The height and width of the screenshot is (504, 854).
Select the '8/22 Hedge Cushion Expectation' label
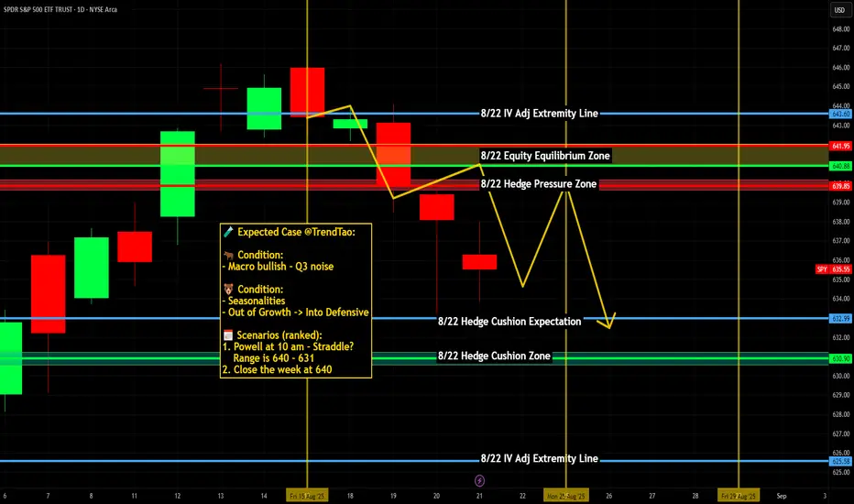click(x=509, y=322)
